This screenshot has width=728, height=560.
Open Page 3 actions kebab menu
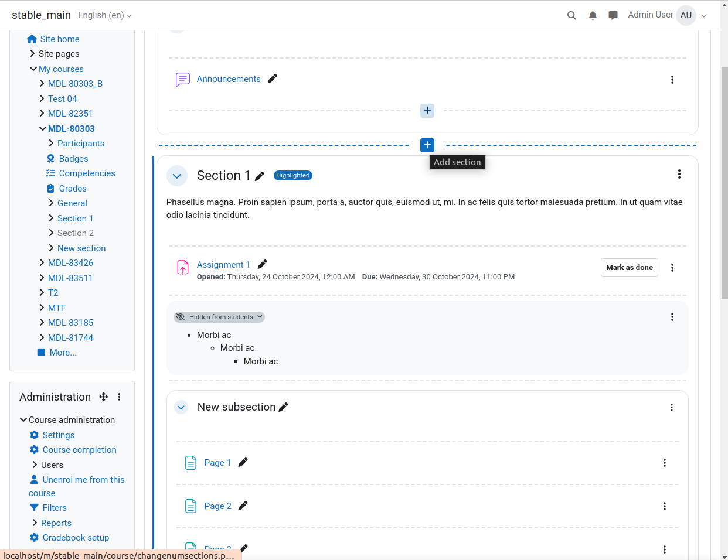click(665, 549)
